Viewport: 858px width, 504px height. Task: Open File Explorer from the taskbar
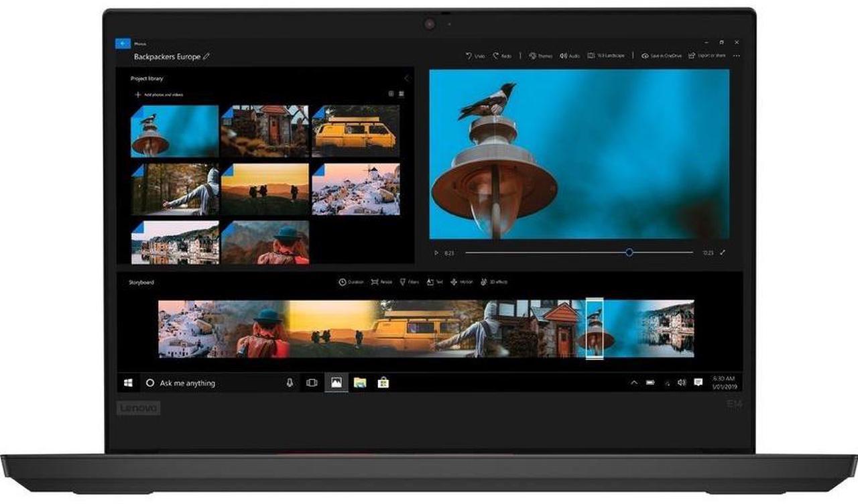360,383
